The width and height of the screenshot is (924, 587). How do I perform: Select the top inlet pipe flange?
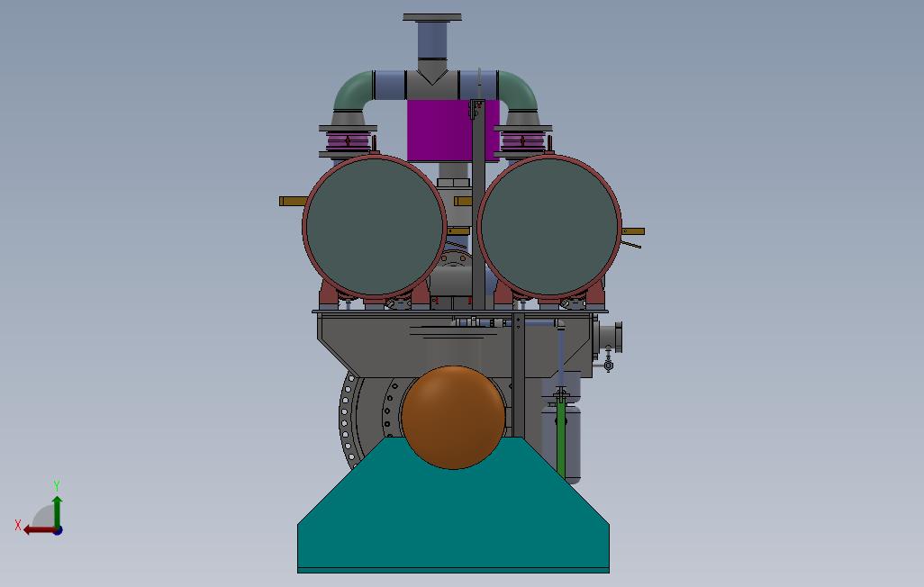(432, 18)
